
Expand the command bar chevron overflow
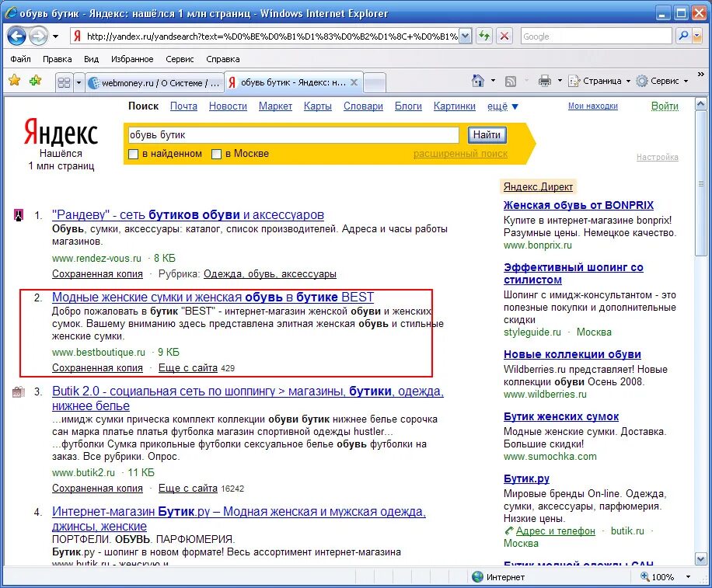click(700, 74)
